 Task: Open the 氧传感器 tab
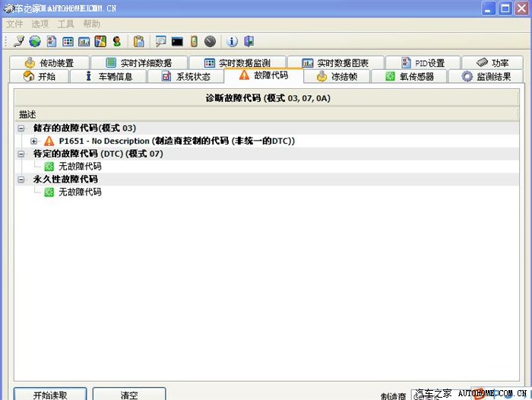(x=410, y=76)
